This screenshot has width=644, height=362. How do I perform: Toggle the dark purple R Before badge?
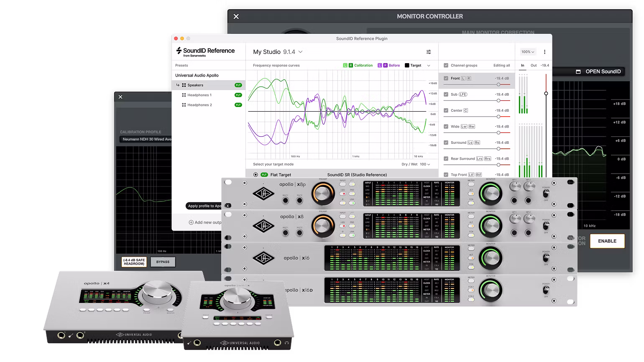point(385,65)
